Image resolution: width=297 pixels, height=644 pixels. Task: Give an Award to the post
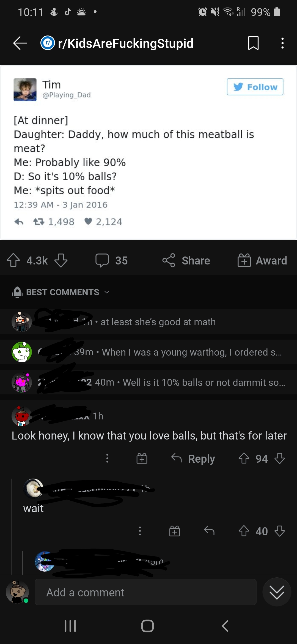(262, 260)
